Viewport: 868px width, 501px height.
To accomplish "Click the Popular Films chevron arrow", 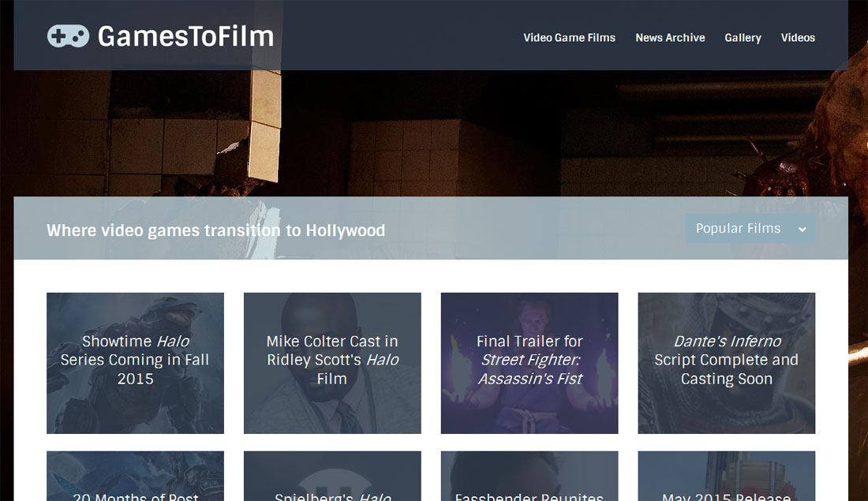I will click(x=803, y=229).
